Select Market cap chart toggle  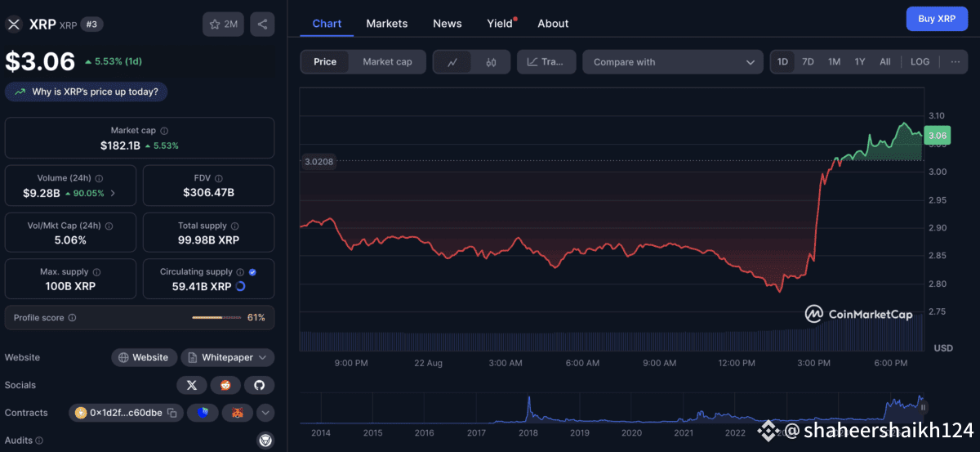tap(387, 62)
